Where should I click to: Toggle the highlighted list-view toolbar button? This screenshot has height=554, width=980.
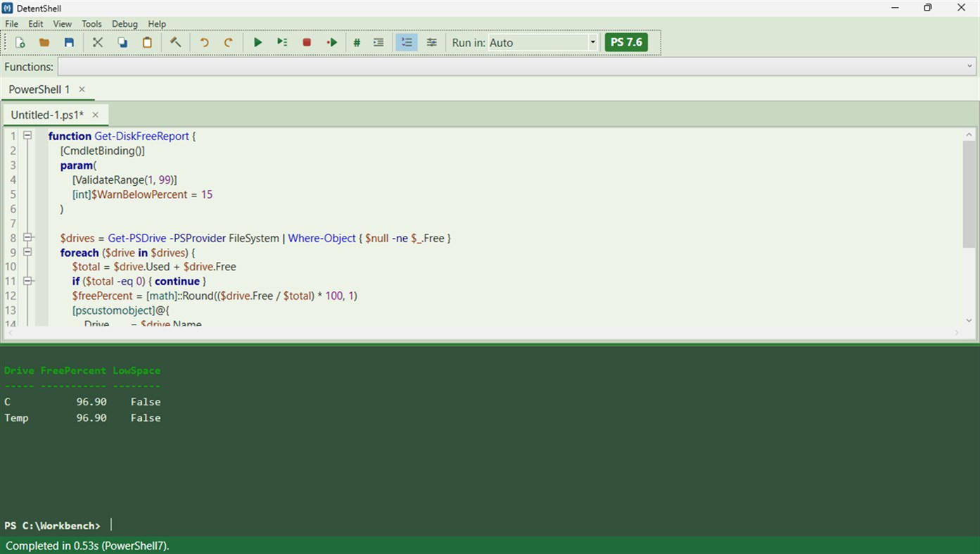(407, 42)
